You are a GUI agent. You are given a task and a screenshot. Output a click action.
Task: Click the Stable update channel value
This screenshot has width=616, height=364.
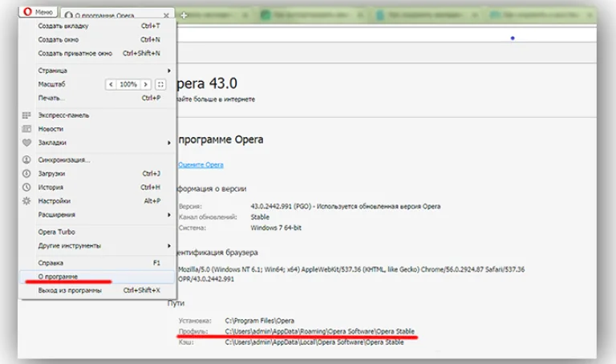260,217
